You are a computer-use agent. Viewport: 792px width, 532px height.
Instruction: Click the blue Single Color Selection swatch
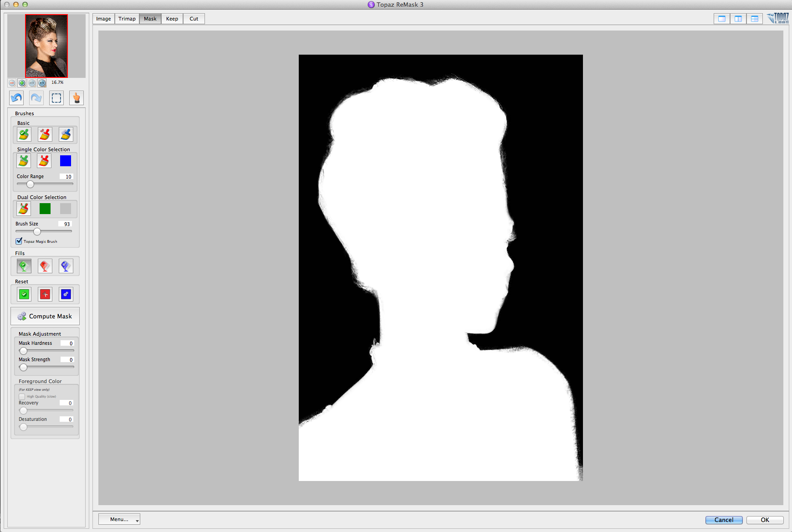(x=66, y=161)
